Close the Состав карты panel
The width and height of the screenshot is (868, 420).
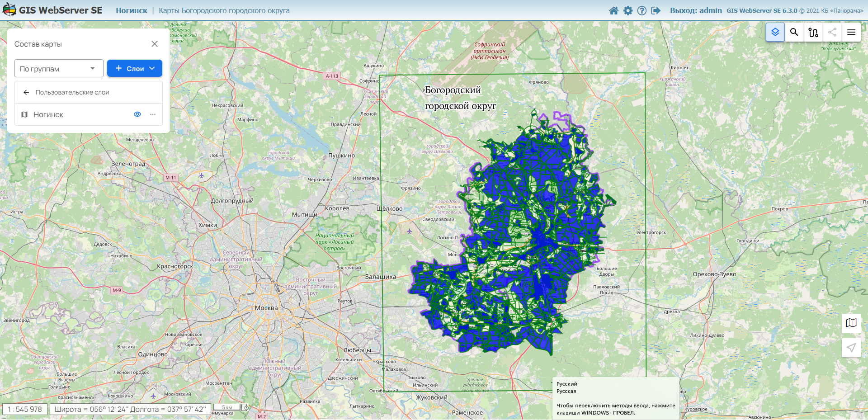(155, 44)
